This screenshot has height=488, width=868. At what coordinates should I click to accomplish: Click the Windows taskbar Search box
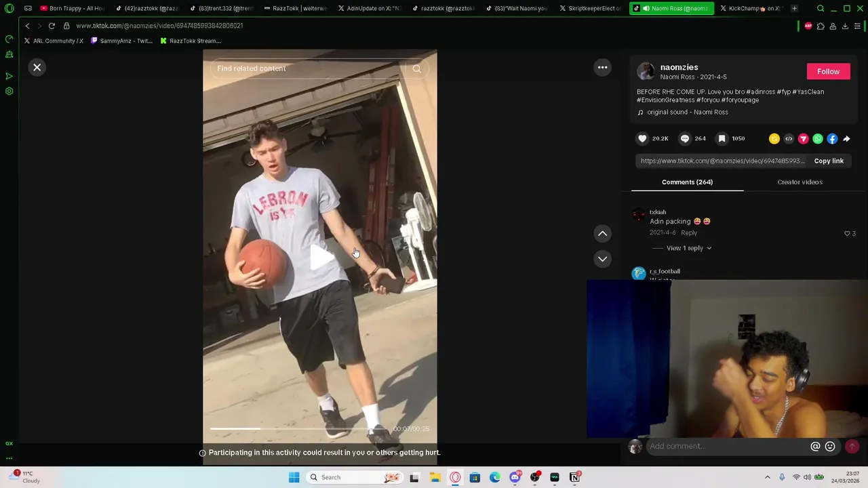tap(354, 477)
